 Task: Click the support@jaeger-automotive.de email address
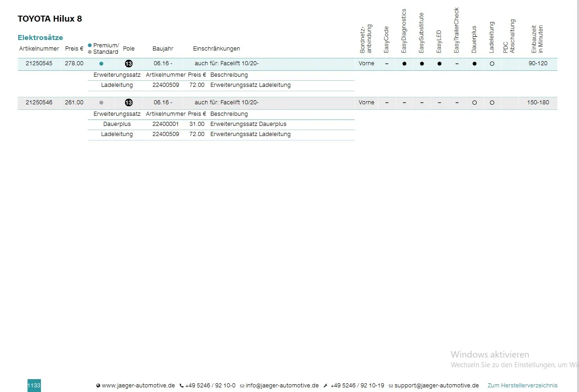click(x=436, y=386)
